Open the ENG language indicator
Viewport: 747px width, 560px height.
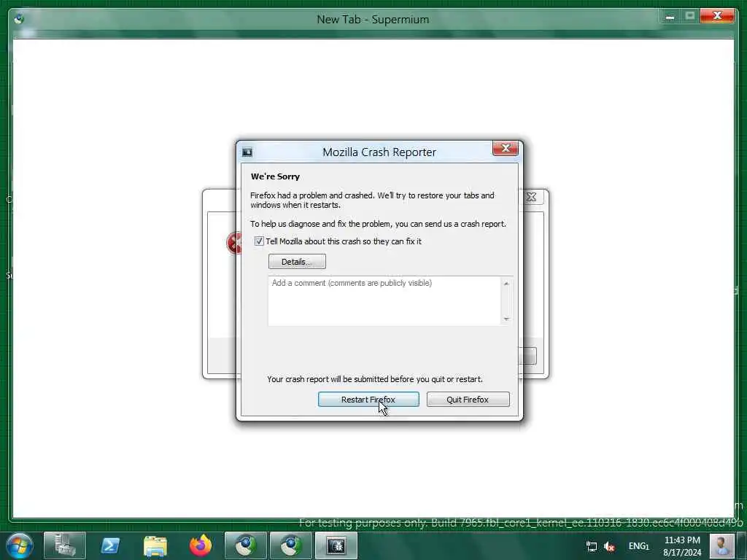[x=638, y=546]
